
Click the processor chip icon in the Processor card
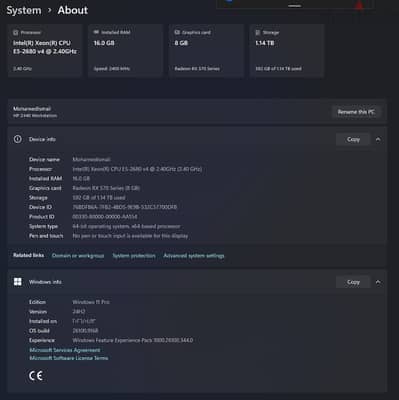15,32
